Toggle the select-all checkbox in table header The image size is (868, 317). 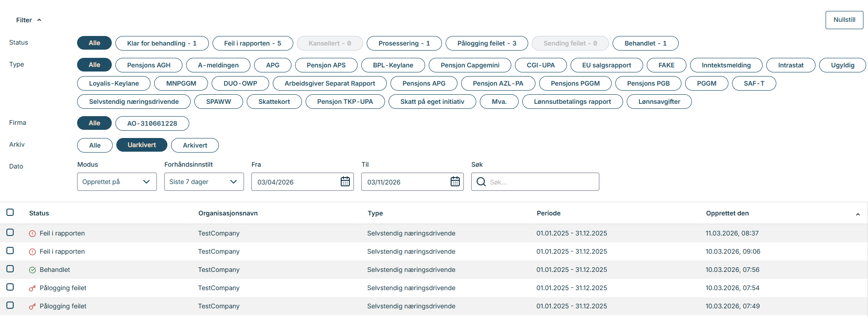pos(10,212)
